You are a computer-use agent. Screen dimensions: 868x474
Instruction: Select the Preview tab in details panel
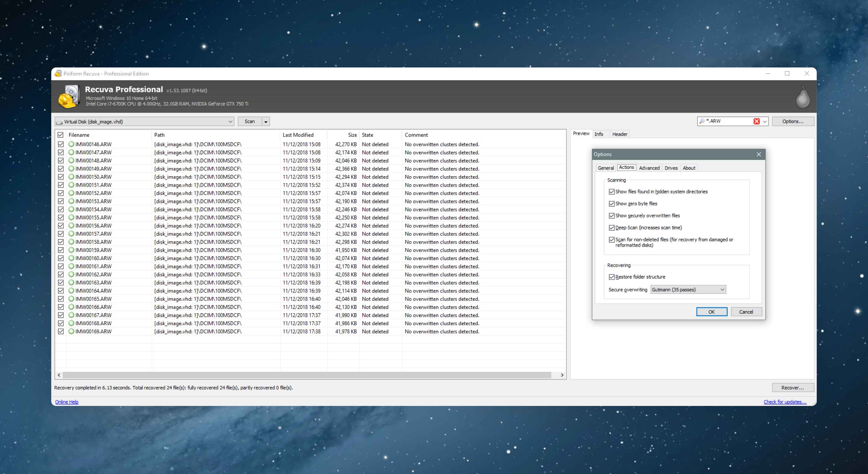[580, 134]
